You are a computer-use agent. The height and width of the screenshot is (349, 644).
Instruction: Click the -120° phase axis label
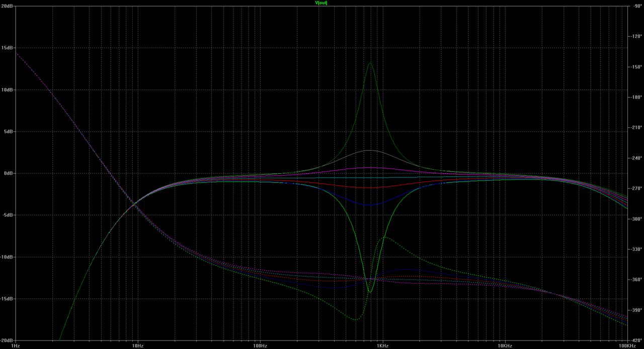point(637,36)
